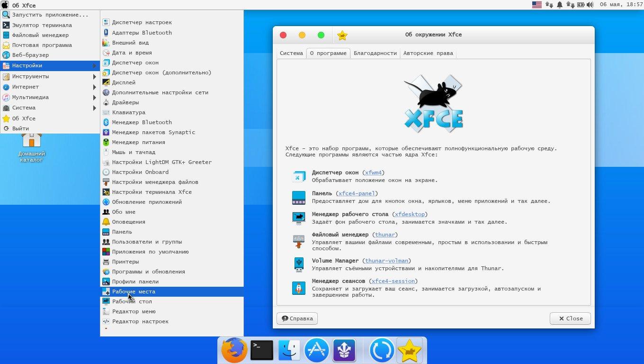Switch to the Благодарности tab
The width and height of the screenshot is (644, 364).
[375, 53]
